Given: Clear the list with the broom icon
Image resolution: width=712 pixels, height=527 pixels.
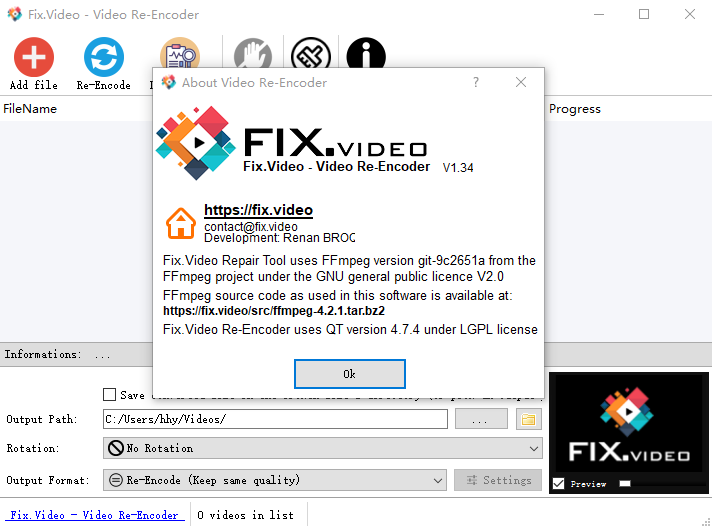Looking at the screenshot, I should [311, 53].
